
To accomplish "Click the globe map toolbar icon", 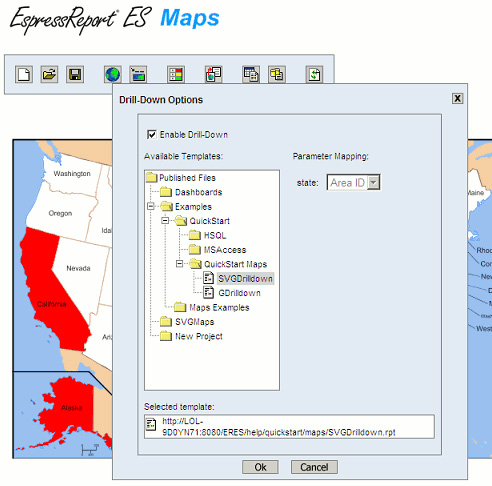I will pyautogui.click(x=113, y=74).
